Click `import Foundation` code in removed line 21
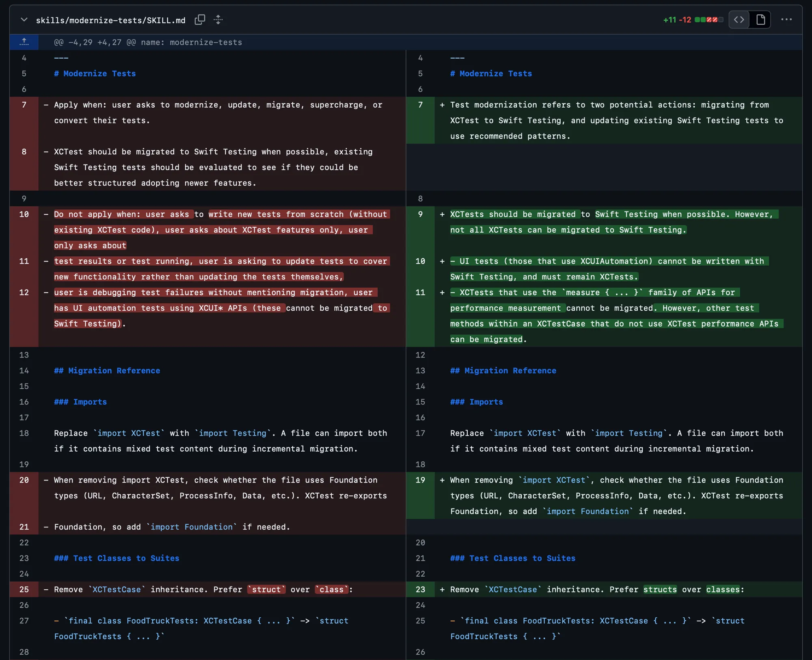 (191, 527)
